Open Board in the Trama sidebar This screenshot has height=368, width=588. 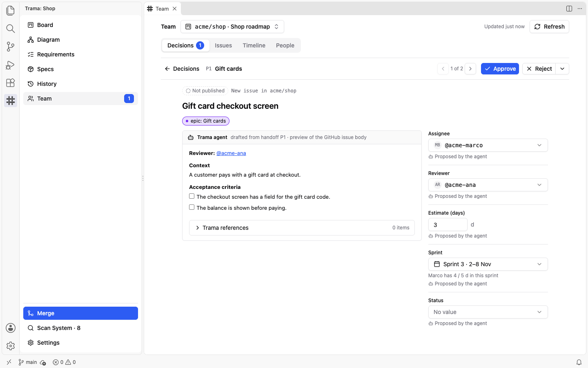point(80,25)
